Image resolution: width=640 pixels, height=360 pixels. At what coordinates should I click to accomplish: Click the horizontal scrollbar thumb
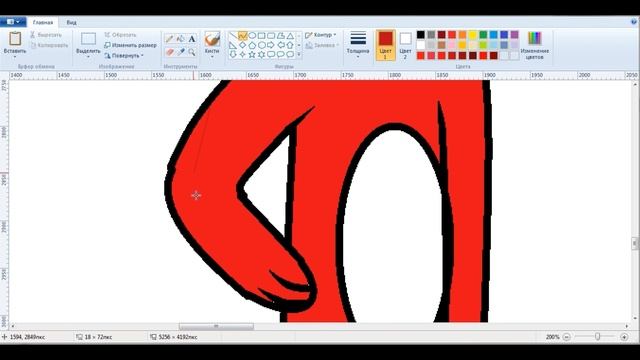click(x=216, y=326)
